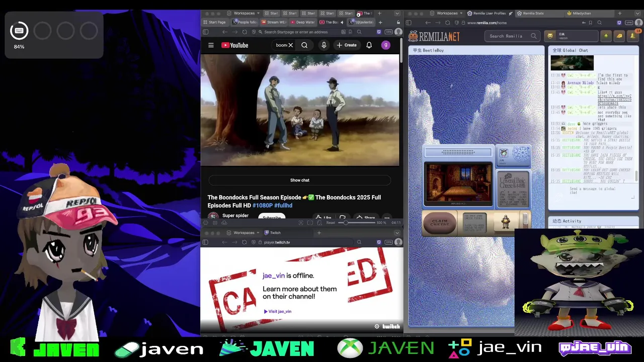This screenshot has width=644, height=362.
Task: Open the green beetle icon in the Remilia header
Action: tap(606, 36)
